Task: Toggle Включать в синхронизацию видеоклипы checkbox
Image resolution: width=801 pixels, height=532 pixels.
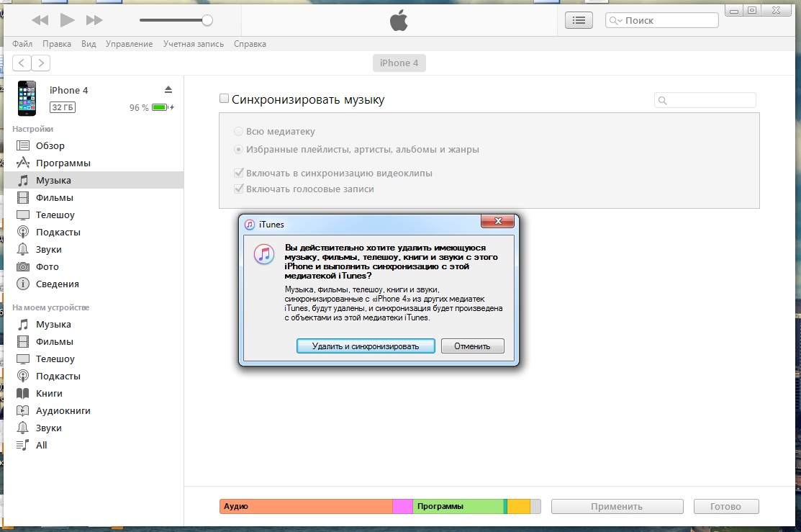Action: pos(238,173)
